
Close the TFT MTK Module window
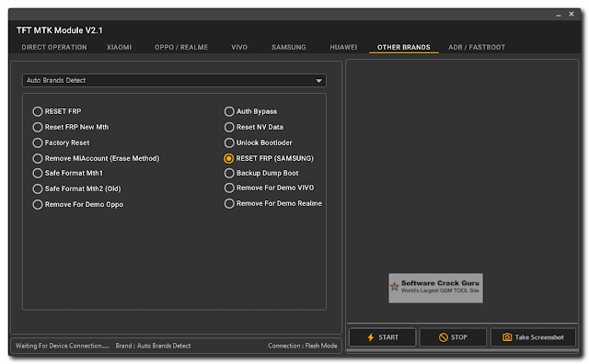(572, 14)
